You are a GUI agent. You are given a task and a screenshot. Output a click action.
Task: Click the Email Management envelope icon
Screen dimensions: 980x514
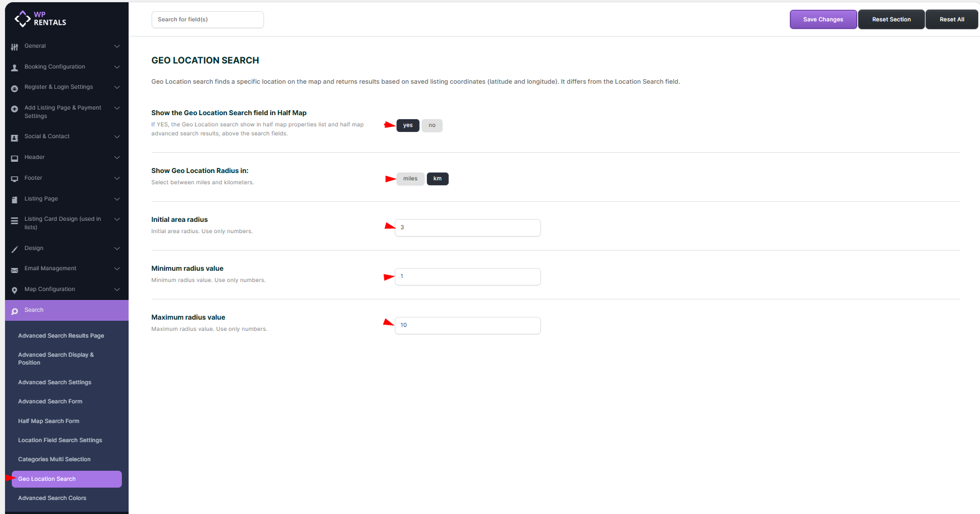point(15,270)
